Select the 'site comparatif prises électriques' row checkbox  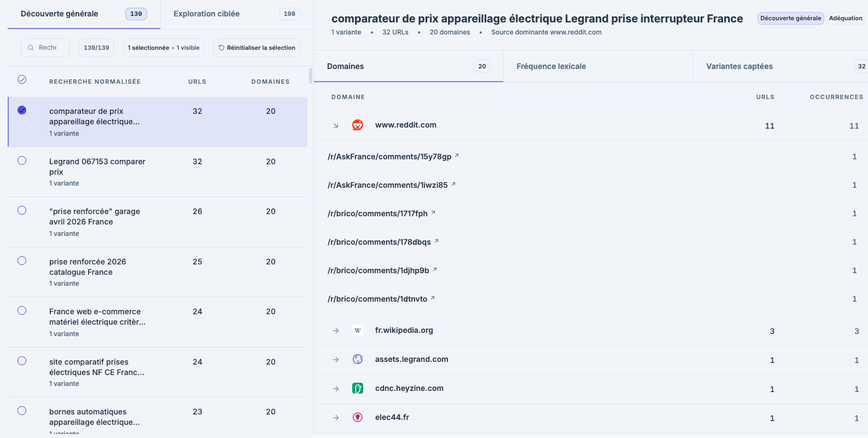(x=22, y=361)
